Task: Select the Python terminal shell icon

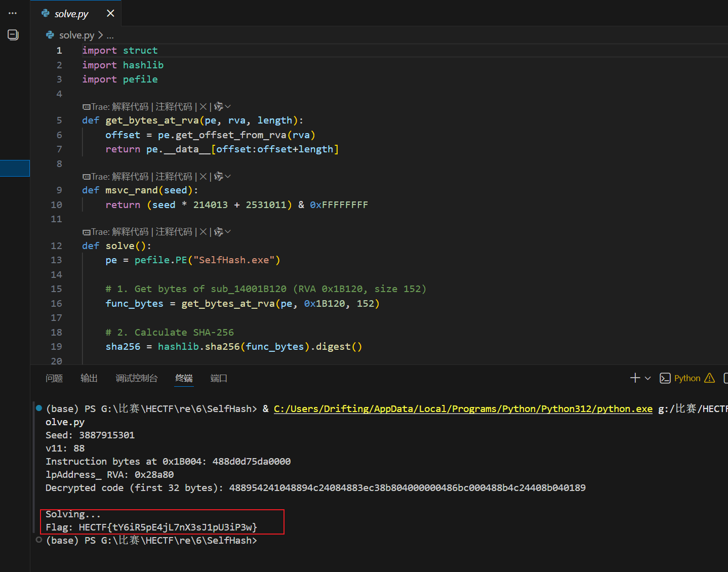Action: click(665, 378)
